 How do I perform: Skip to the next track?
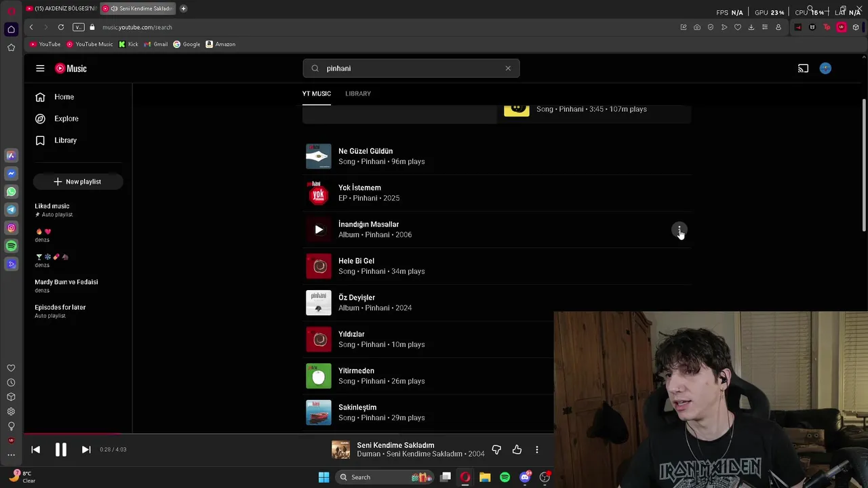click(86, 449)
